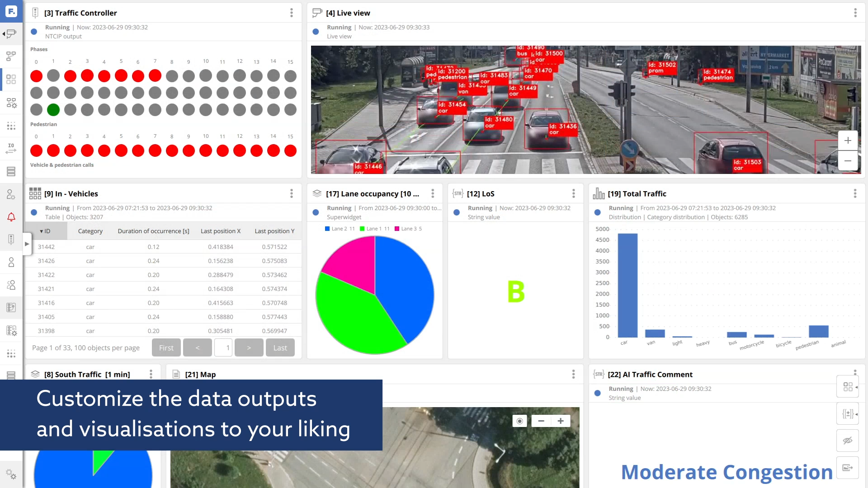This screenshot has width=868, height=488.
Task: Open the notifications bell in the sidebar
Action: click(11, 217)
